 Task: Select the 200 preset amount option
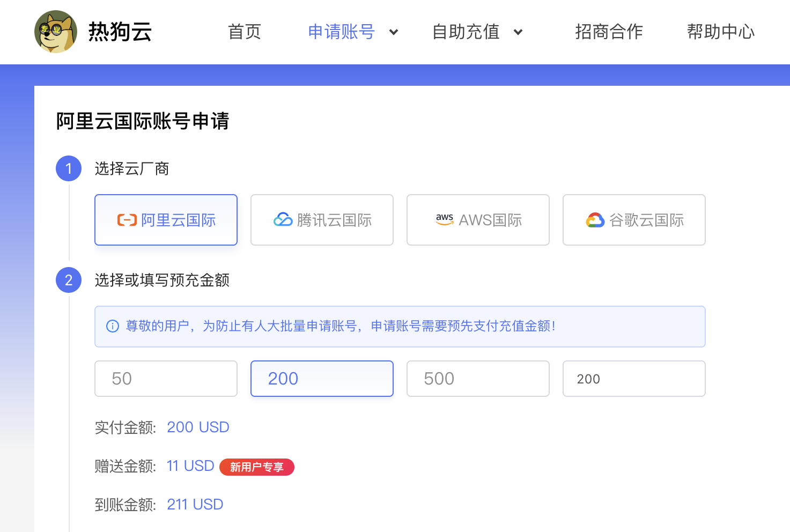322,379
